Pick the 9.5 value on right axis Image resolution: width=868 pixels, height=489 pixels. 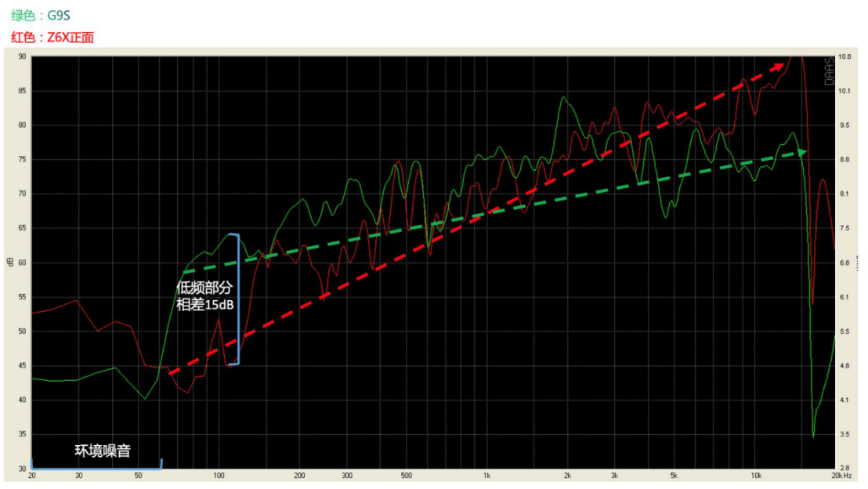[844, 125]
